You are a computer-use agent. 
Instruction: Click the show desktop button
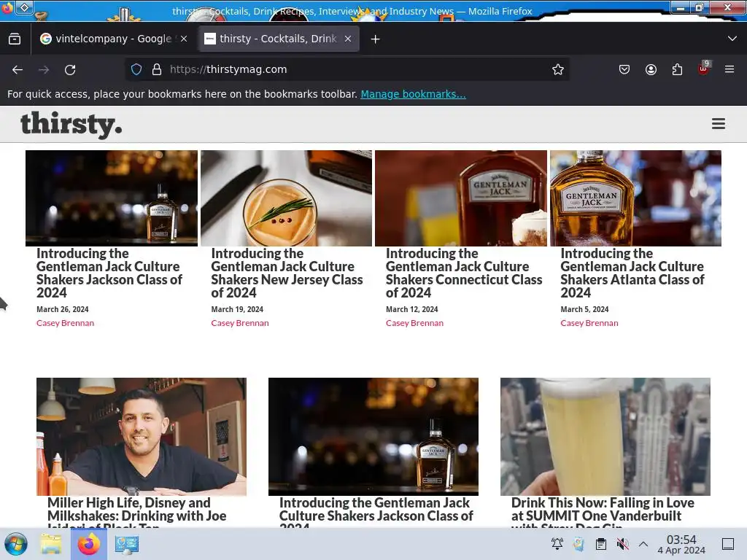pos(728,544)
